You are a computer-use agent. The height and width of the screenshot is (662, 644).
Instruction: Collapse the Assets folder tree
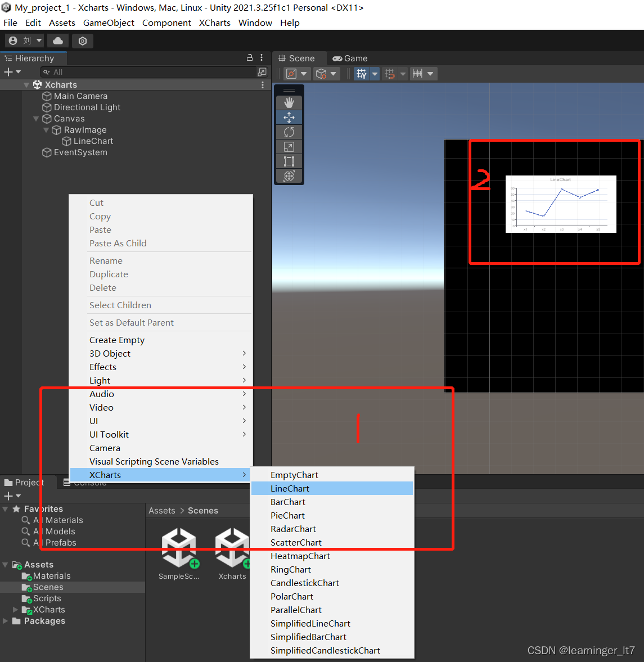[5, 565]
